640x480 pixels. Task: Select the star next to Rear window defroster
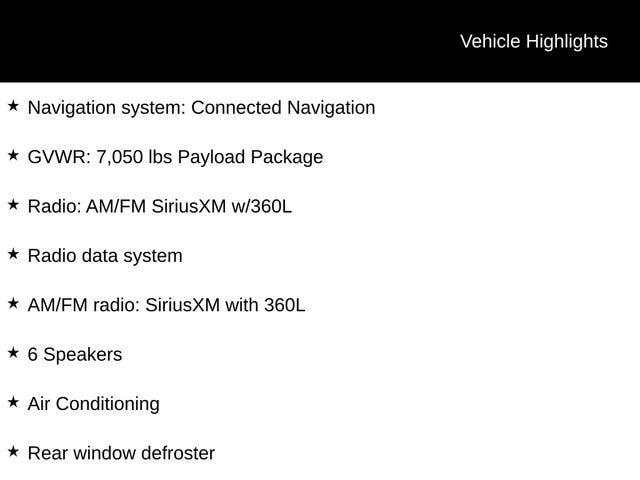[13, 451]
